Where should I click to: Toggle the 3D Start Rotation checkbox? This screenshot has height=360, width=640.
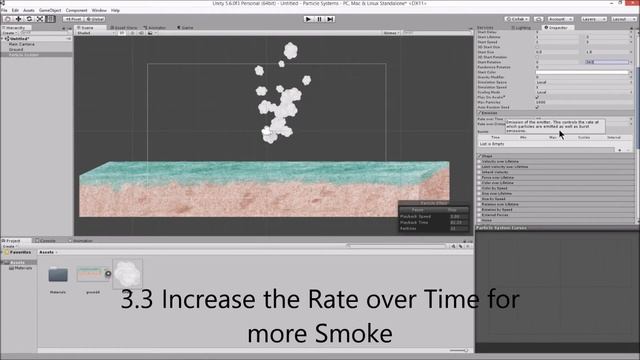(538, 57)
